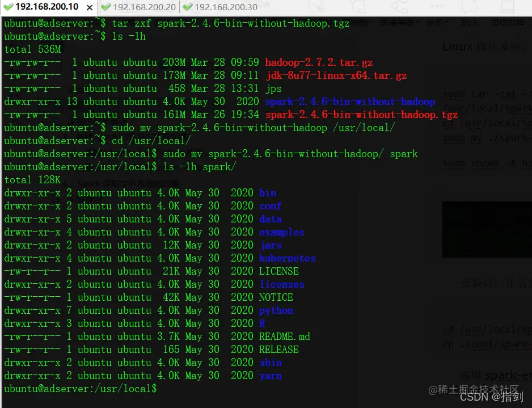Click blue spark-2.4.6-bin-without-hadoop directory name
The image size is (532, 408).
click(350, 102)
